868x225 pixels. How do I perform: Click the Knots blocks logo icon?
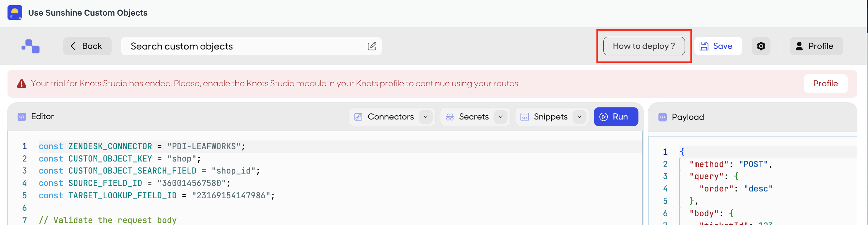[x=31, y=47]
